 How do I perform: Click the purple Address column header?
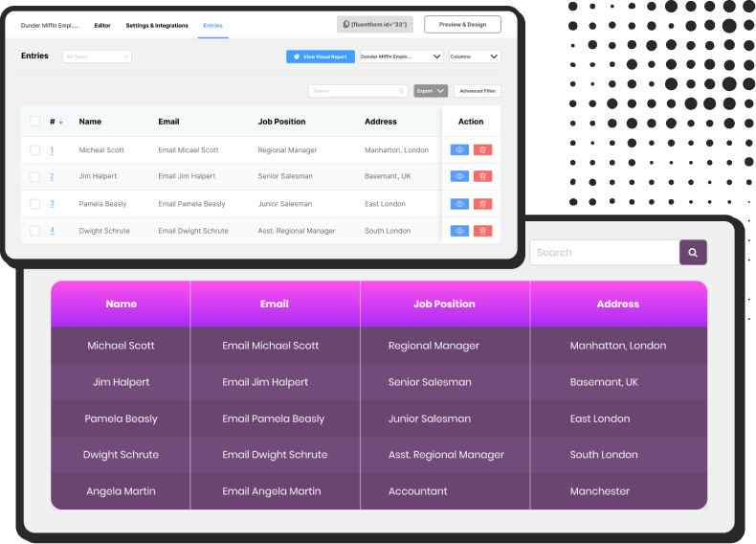click(x=618, y=304)
